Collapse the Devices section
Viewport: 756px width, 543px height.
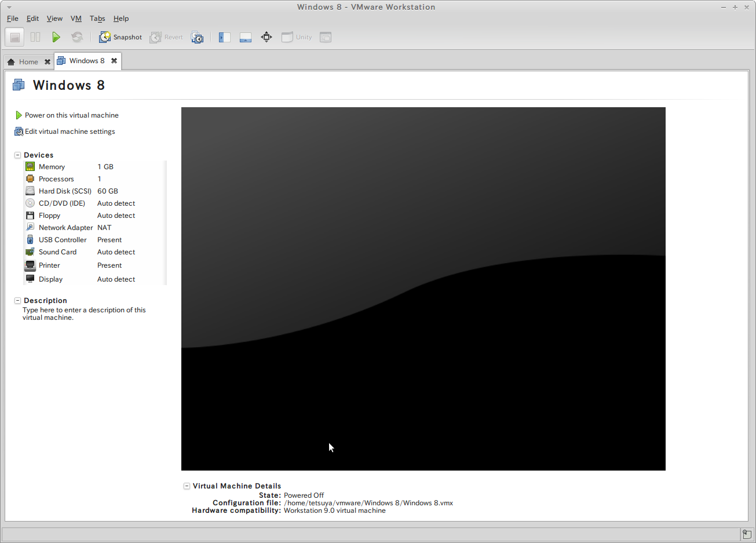(x=18, y=155)
